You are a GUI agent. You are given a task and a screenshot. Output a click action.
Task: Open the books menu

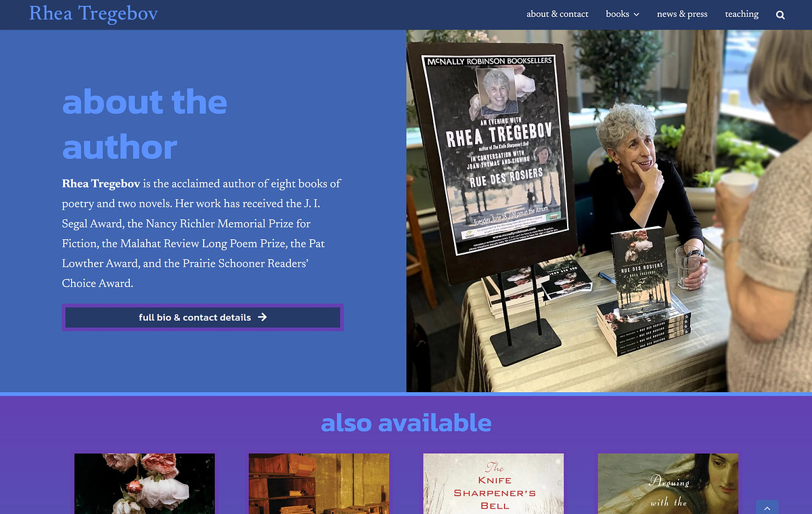point(617,14)
